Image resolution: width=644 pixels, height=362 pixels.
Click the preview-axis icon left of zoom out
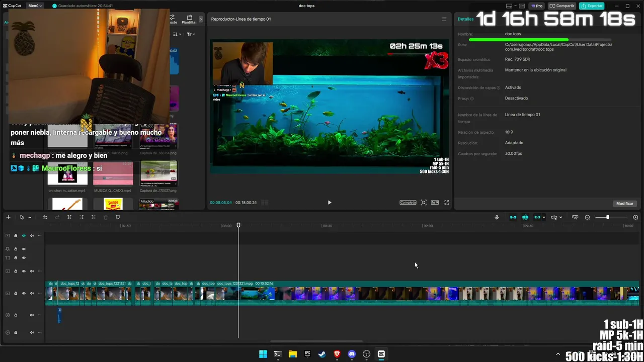575,217
